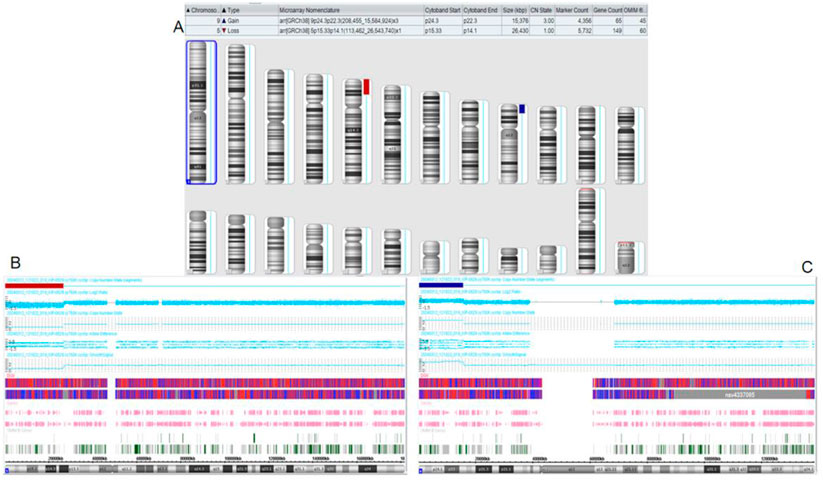Screen dimensions: 823x481
Task: Sort by CN State column header
Action: [x=542, y=10]
